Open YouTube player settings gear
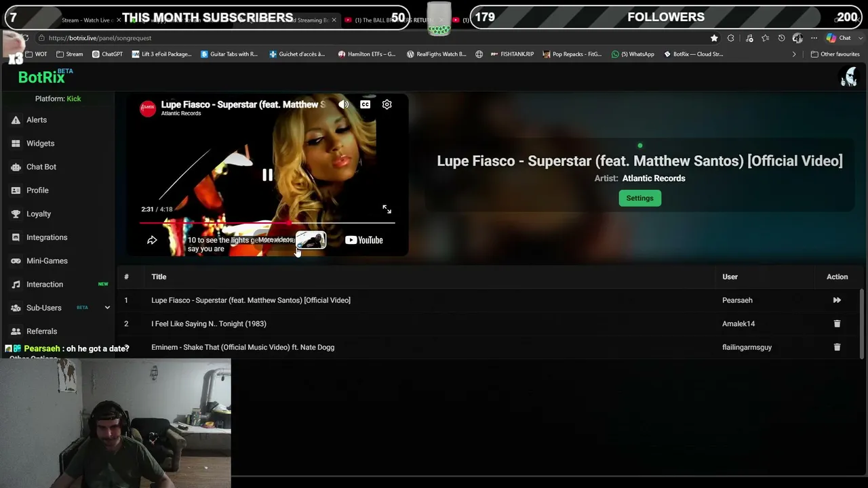Image resolution: width=868 pixels, height=488 pixels. [x=387, y=104]
